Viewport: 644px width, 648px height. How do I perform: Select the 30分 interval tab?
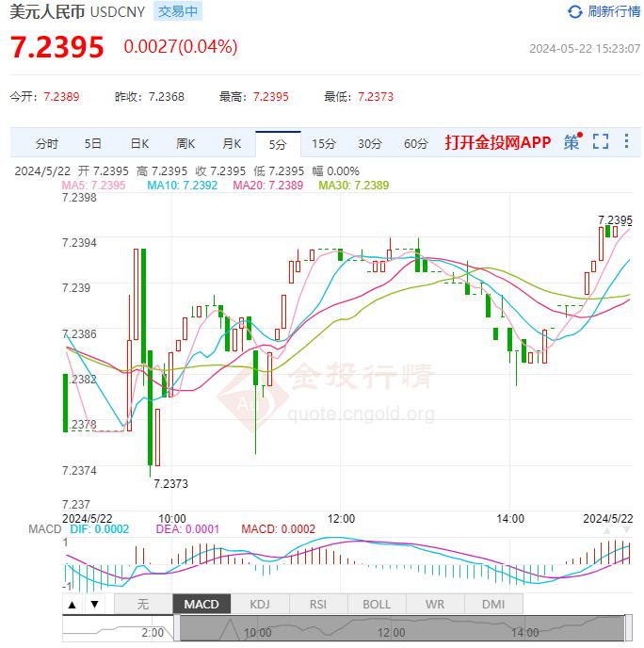370,143
